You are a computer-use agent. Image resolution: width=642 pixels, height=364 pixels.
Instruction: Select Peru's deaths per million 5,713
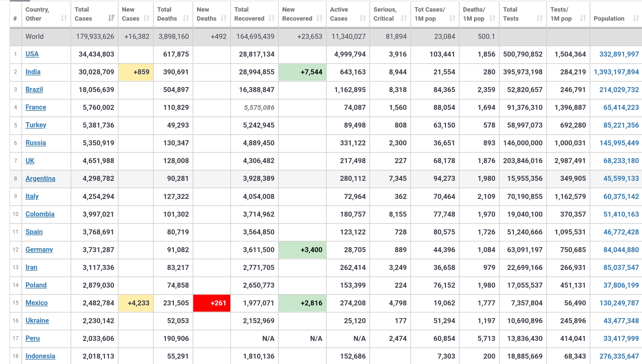486,338
